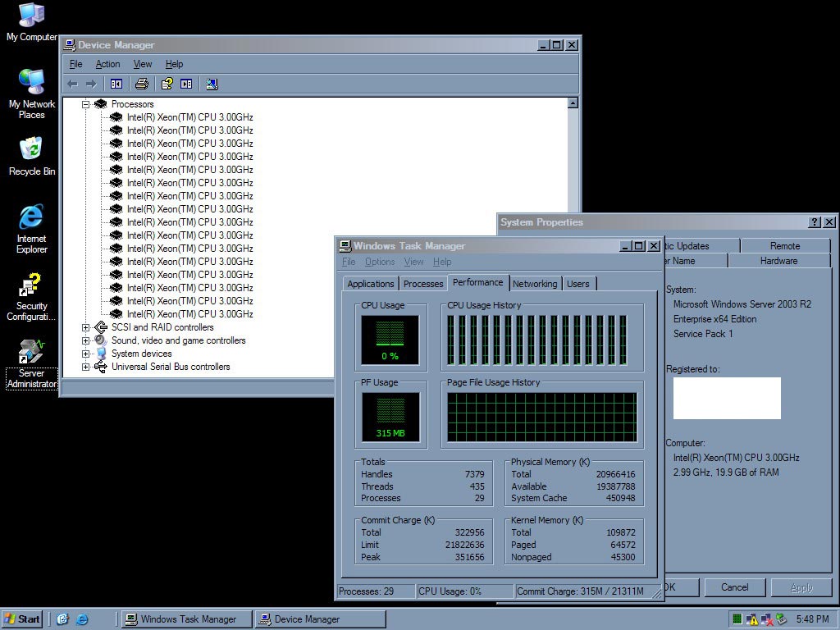The height and width of the screenshot is (630, 840).
Task: Open the File menu in Task Manager
Action: (349, 262)
